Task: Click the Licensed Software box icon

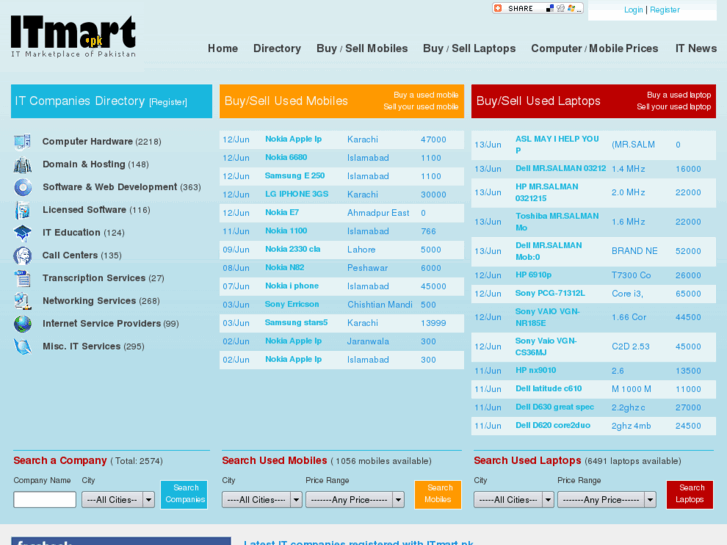Action: pyautogui.click(x=22, y=210)
